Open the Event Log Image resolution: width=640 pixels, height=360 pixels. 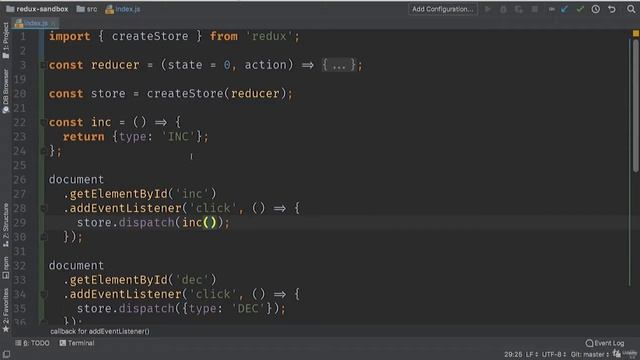pyautogui.click(x=605, y=343)
